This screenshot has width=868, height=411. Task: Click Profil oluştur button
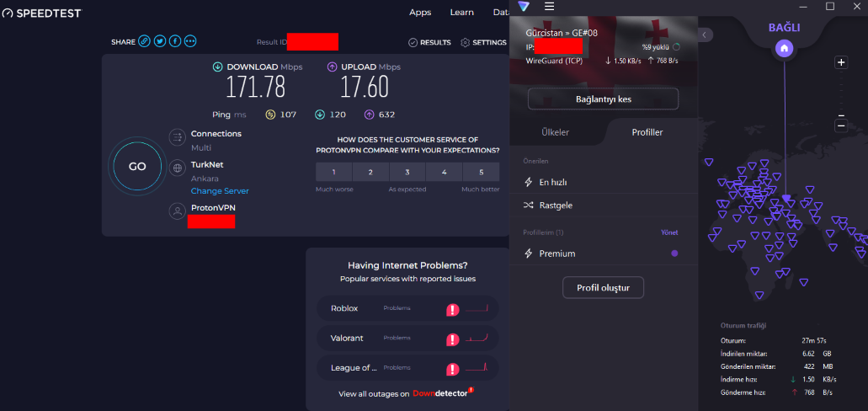(604, 288)
